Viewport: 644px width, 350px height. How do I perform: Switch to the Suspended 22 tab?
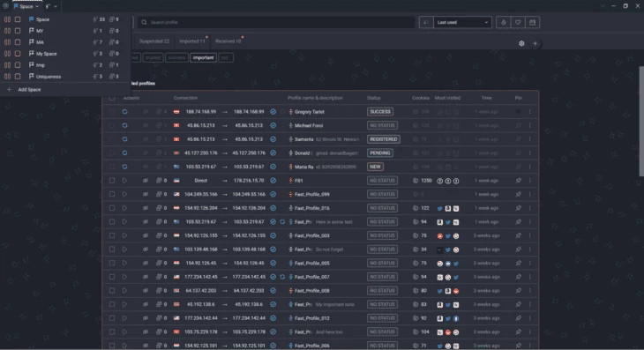pyautogui.click(x=154, y=41)
